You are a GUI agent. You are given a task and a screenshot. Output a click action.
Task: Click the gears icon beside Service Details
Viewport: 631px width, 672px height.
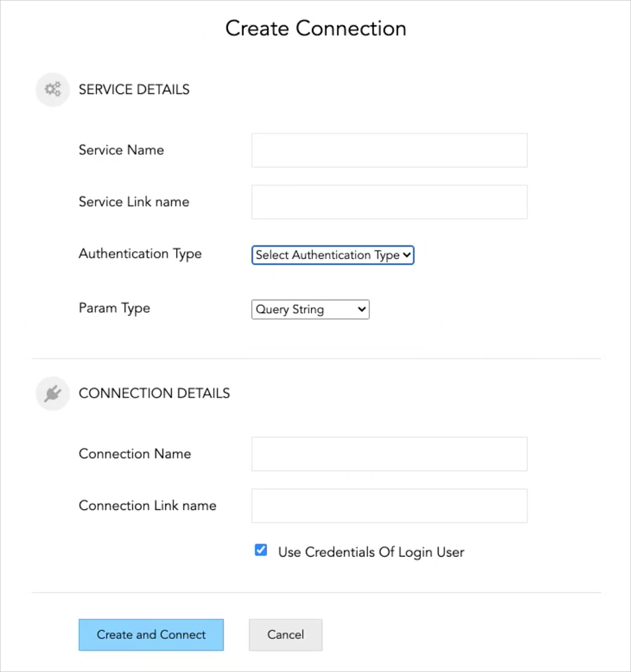52,89
